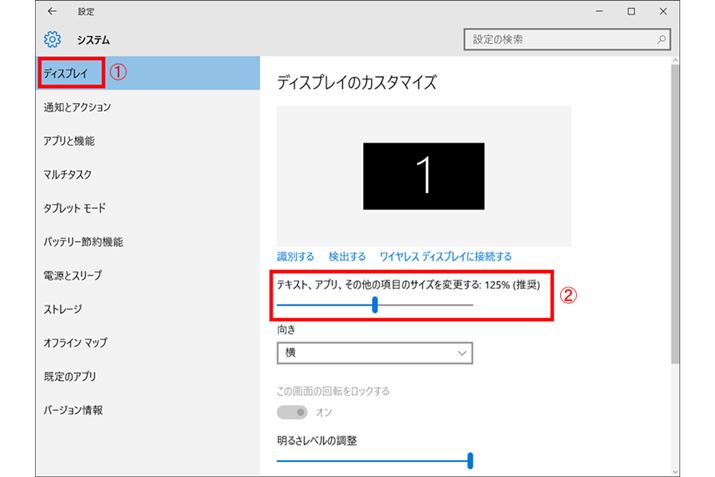Click the chevron of the 横 combo box
This screenshot has height=477, width=715.
462,353
